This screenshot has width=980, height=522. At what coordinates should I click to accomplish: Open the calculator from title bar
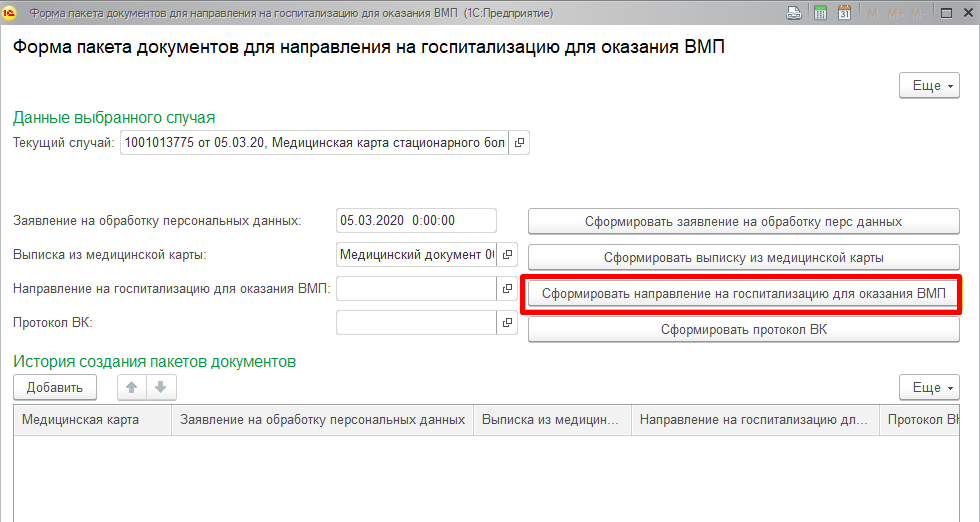[x=820, y=13]
